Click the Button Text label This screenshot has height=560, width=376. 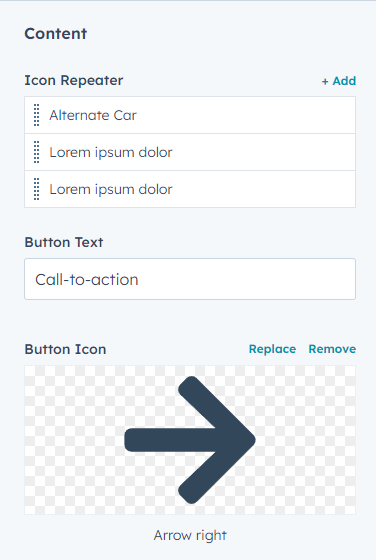64,242
